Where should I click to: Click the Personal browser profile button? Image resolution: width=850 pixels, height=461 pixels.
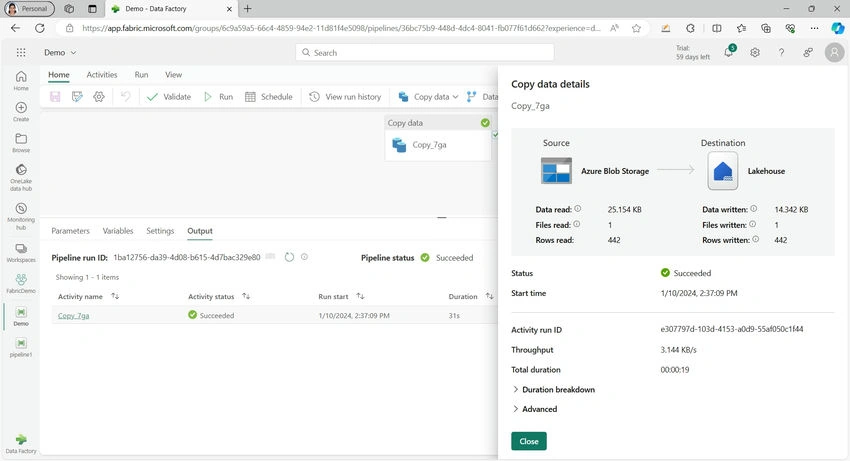29,9
